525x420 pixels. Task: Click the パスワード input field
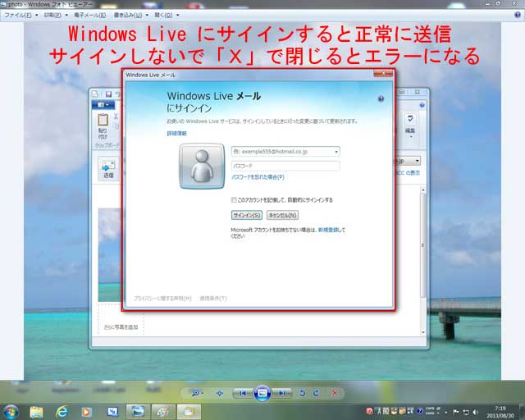pos(285,166)
